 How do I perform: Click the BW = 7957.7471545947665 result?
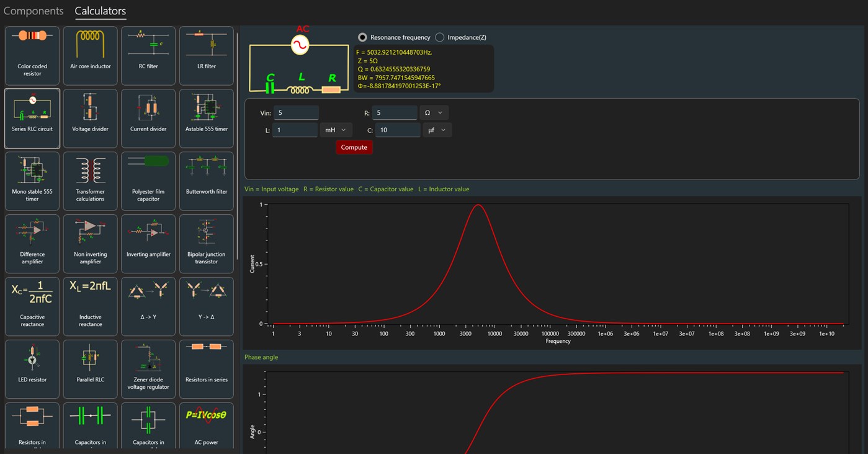pyautogui.click(x=396, y=78)
